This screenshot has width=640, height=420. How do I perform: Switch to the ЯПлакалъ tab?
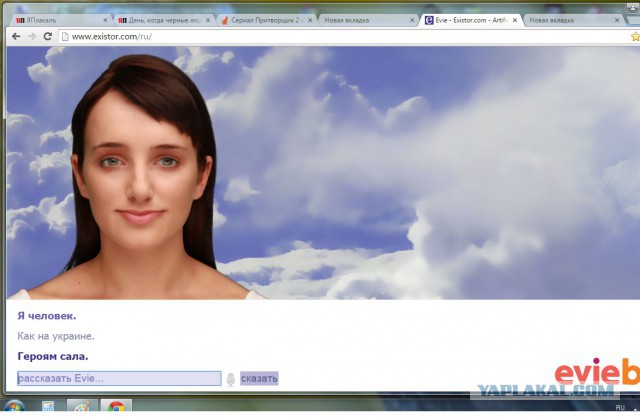click(60, 20)
